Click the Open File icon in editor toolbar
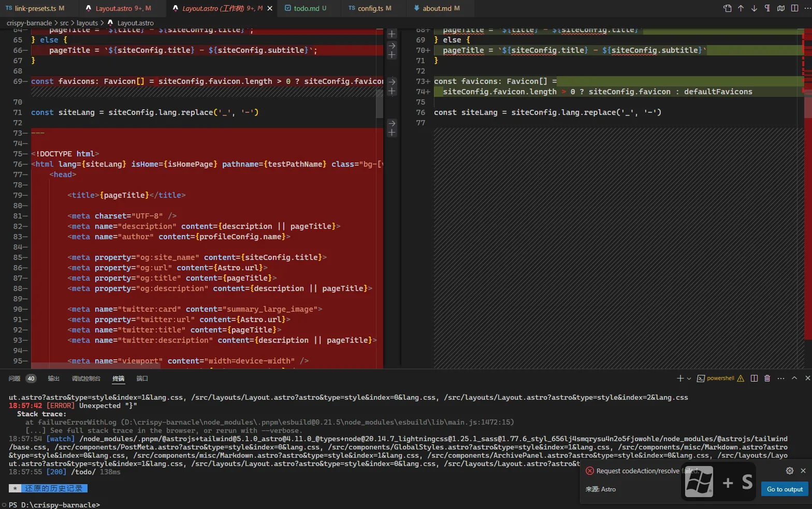Image resolution: width=812 pixels, height=509 pixels. [x=728, y=8]
